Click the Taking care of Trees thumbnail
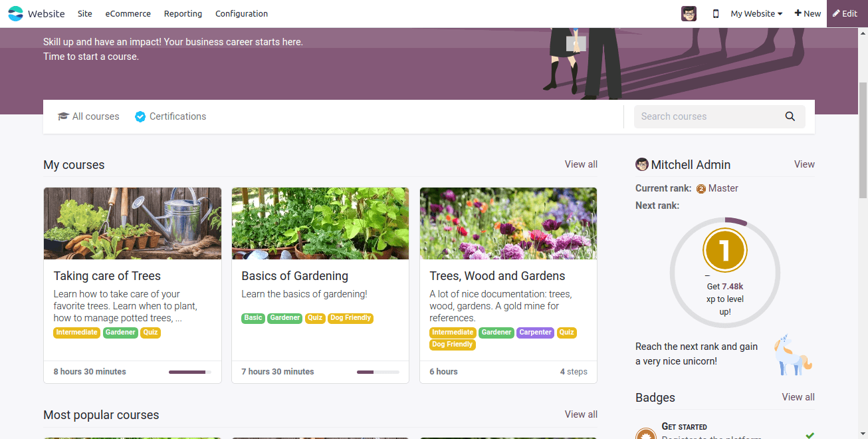The width and height of the screenshot is (868, 439). tap(132, 223)
